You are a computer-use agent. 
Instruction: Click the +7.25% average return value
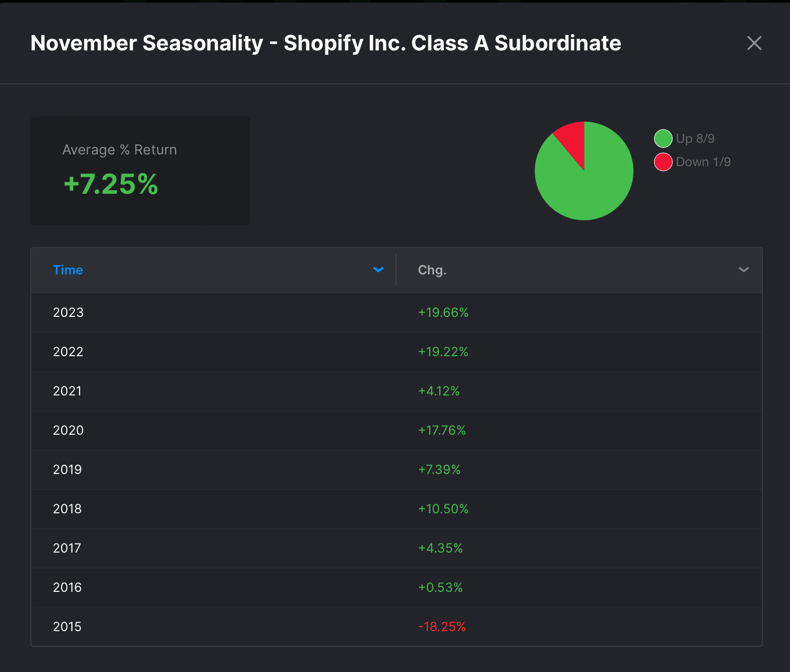[110, 184]
